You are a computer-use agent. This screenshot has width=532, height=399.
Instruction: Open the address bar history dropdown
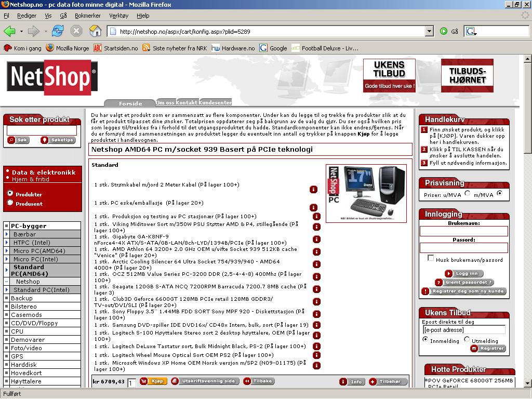point(429,32)
